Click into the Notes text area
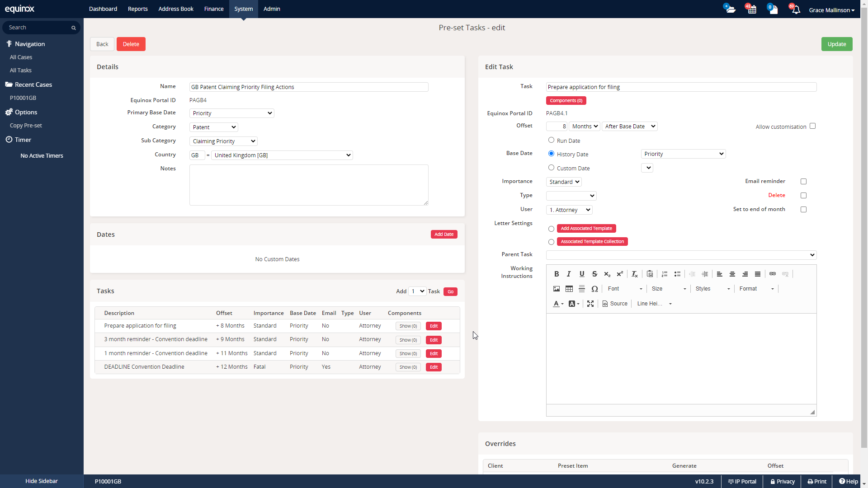 click(309, 184)
